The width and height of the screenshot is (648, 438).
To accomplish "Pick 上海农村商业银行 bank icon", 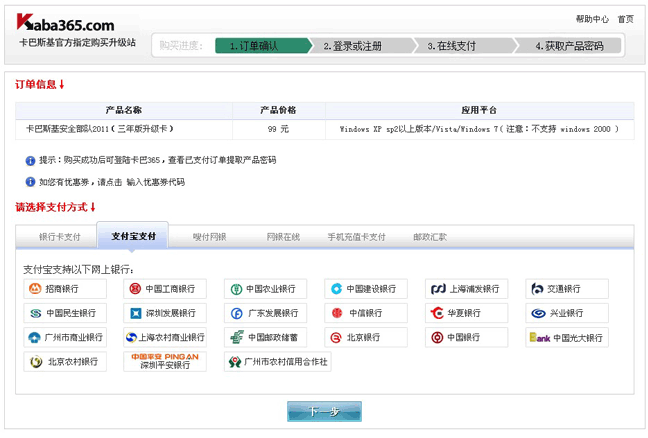I will (165, 338).
